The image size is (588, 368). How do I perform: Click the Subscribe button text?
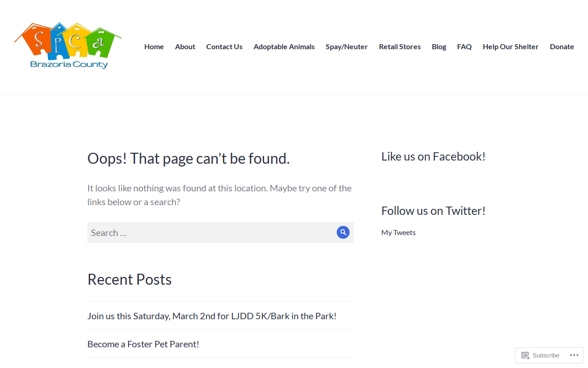coord(546,355)
